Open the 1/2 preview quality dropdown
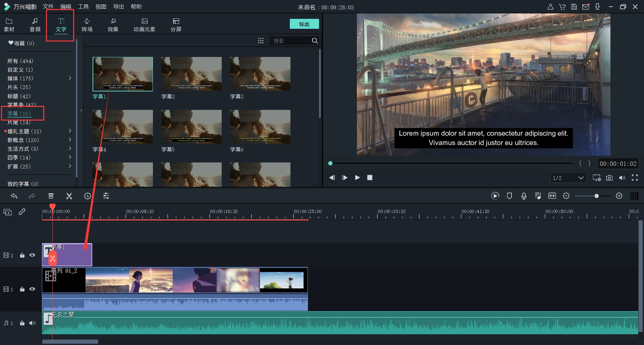 568,178
